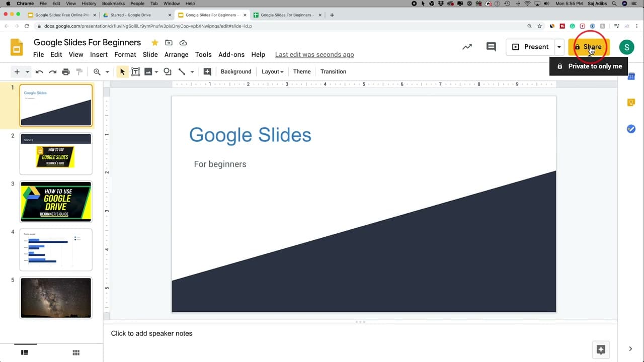Click the zoom magnifier icon
Viewport: 644px width, 362px height.
(97, 72)
